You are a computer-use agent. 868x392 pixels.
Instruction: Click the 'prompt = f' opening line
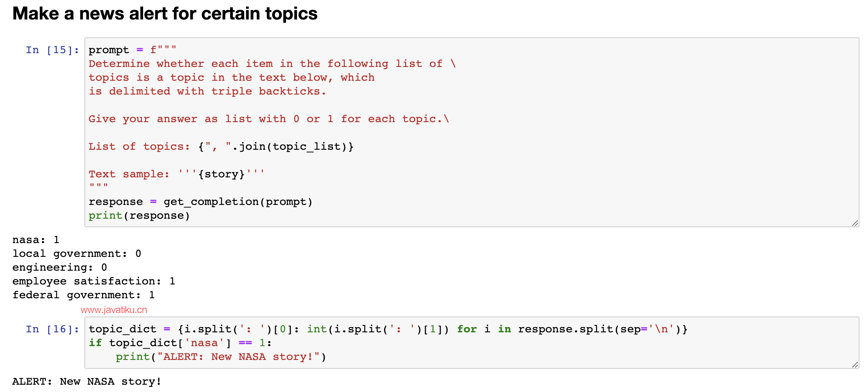[x=133, y=50]
